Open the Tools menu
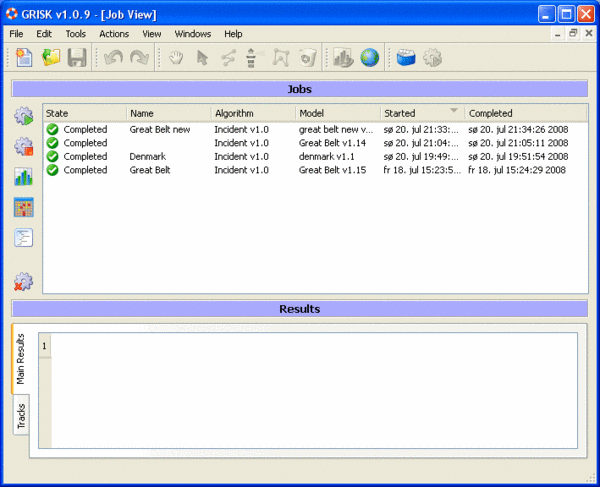Image resolution: width=600 pixels, height=487 pixels. [x=76, y=33]
